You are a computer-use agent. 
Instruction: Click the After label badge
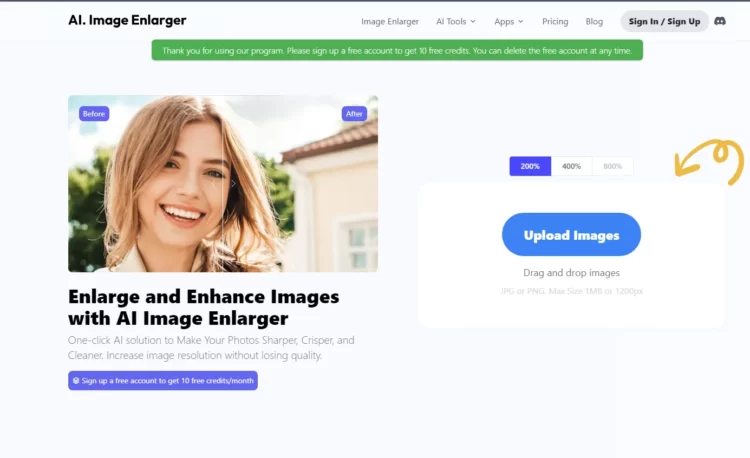pos(354,114)
